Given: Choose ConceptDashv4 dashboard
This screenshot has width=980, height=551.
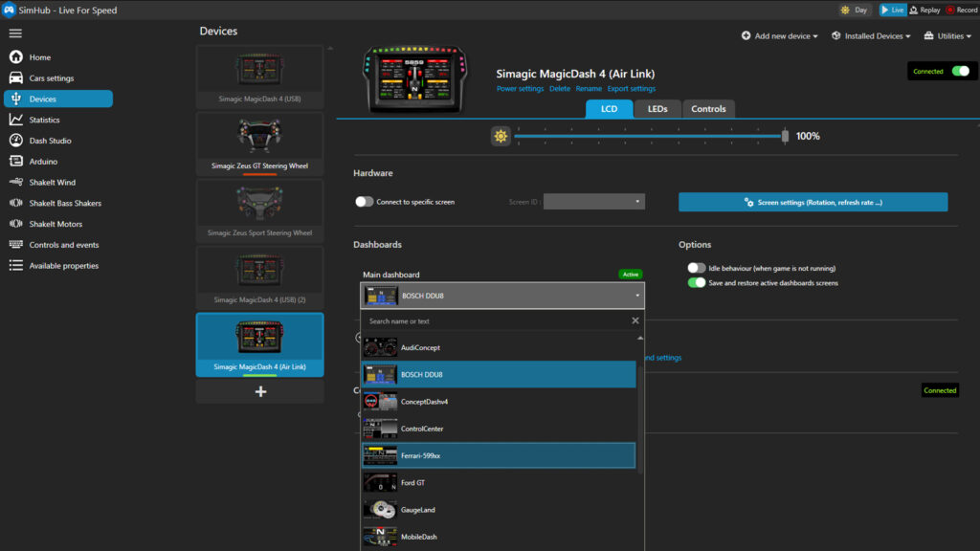Looking at the screenshot, I should tap(499, 402).
